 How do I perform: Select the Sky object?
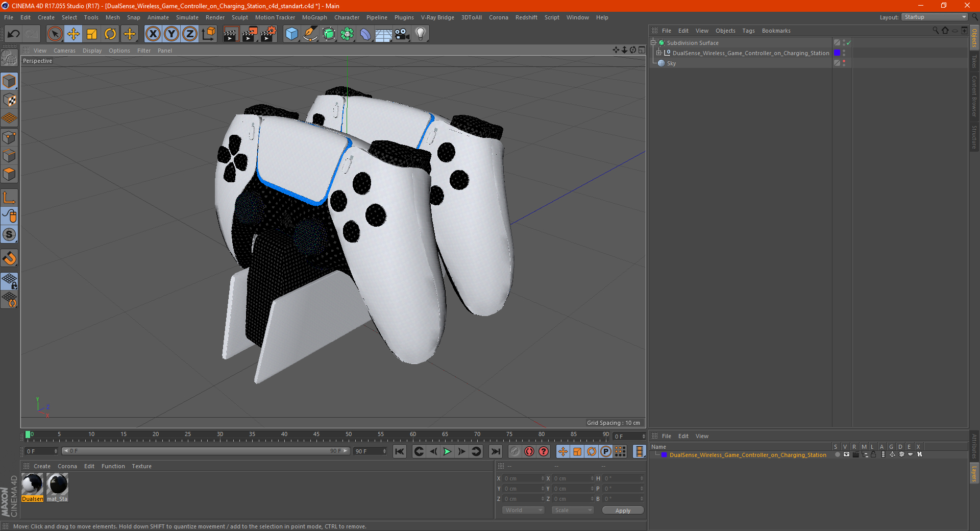point(671,63)
